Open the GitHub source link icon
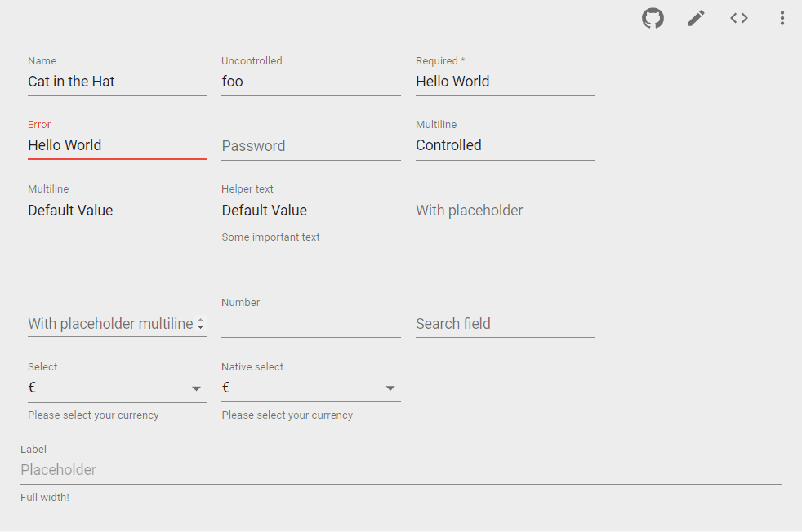802x532 pixels. pos(653,19)
